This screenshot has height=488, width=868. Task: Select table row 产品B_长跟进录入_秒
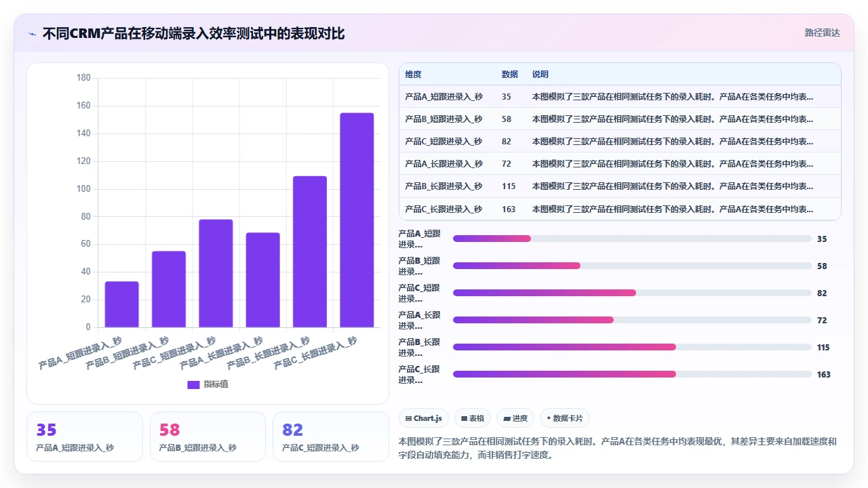(620, 186)
